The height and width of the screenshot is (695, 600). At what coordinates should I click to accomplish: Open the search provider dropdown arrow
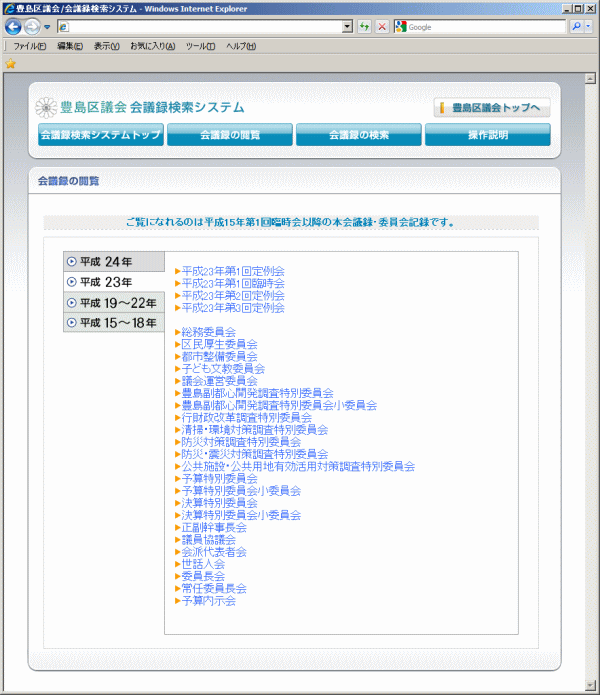coord(588,27)
